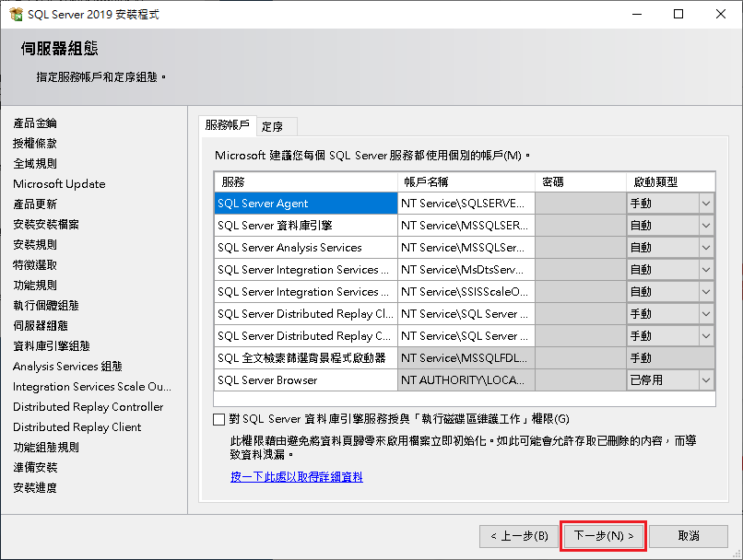Click account name NT Service\SQLSERVE... cell

[x=466, y=204]
